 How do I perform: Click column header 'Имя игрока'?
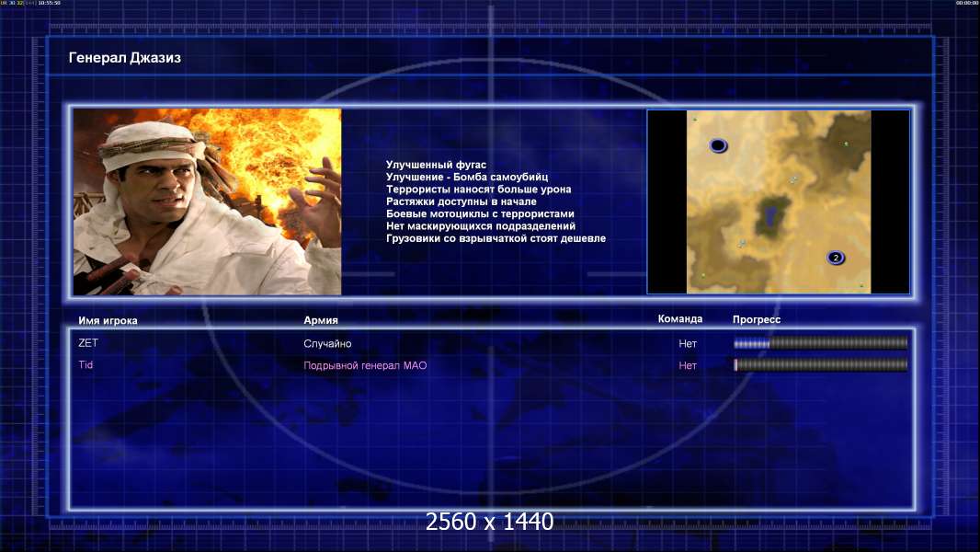pyautogui.click(x=108, y=321)
